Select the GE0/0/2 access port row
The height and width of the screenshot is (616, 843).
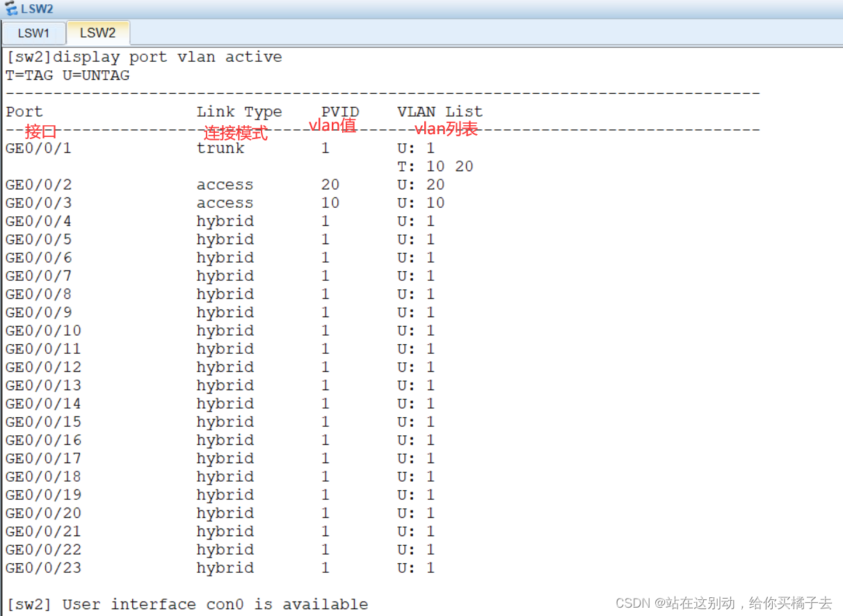209,184
